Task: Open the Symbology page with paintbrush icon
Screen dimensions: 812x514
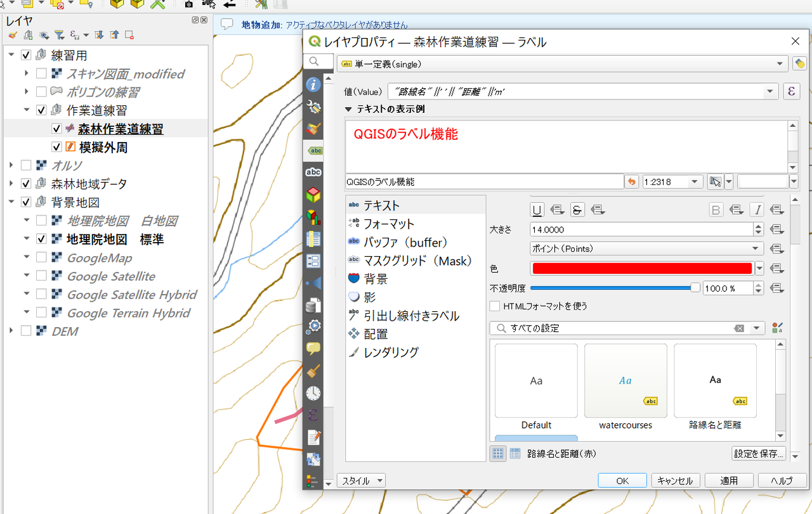Action: pyautogui.click(x=313, y=129)
